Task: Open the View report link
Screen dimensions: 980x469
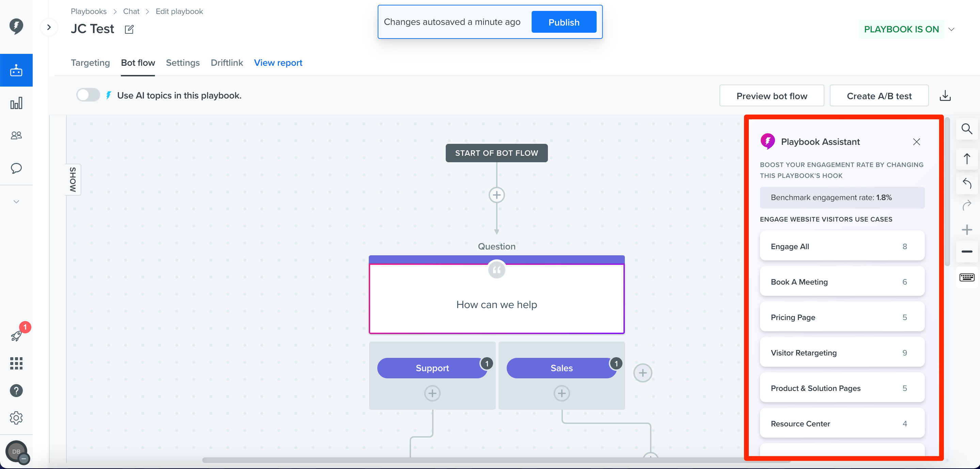Action: pyautogui.click(x=278, y=63)
